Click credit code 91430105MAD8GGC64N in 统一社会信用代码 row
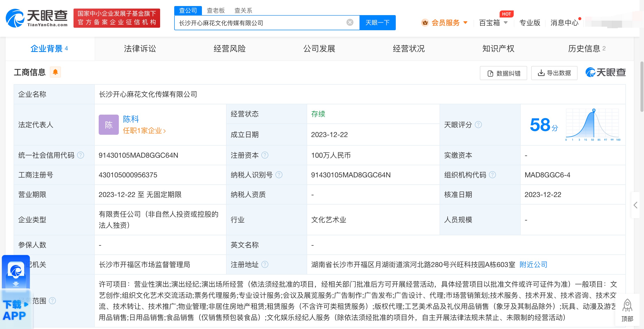This screenshot has height=329, width=644. (x=138, y=155)
